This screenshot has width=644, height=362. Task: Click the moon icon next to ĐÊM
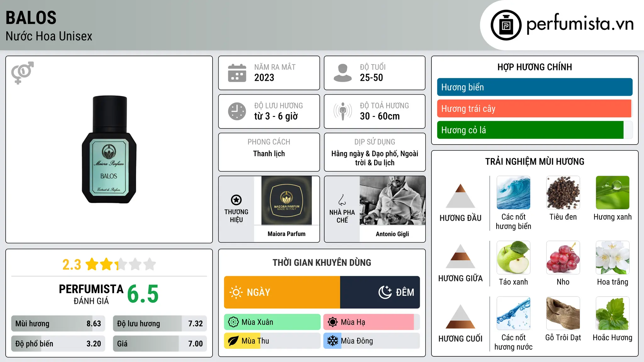[385, 292]
